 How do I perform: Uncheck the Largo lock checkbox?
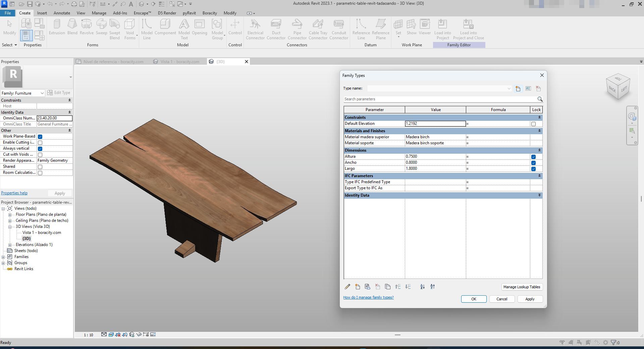(x=533, y=169)
